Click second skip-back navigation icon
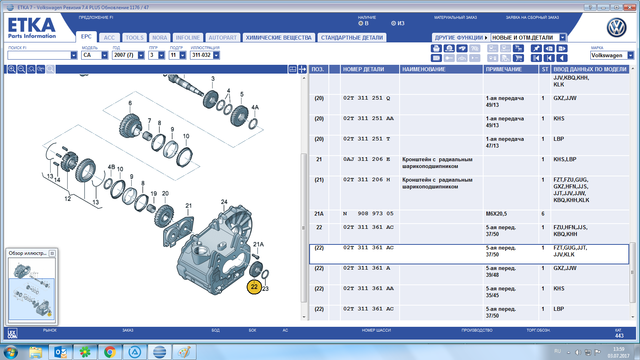Screen dimensions: 640x360 pyautogui.click(x=549, y=58)
